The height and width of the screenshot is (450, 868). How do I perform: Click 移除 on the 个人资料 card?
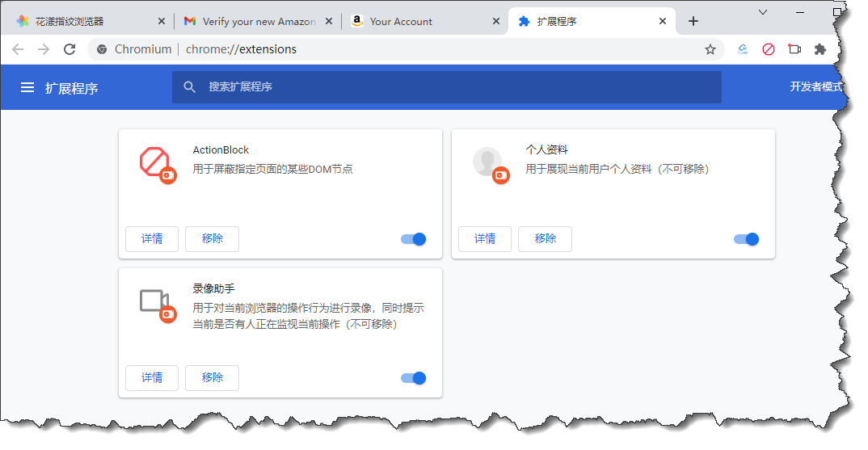(x=546, y=238)
